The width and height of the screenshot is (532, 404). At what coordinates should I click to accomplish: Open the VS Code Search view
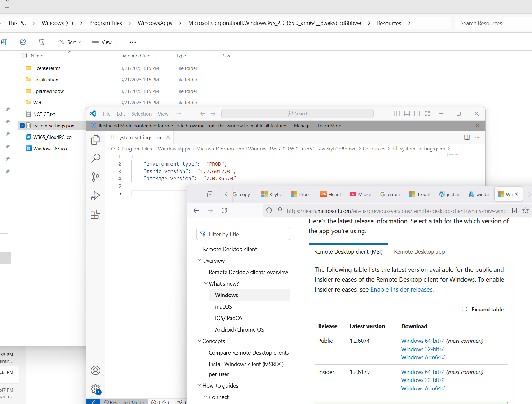(x=96, y=158)
